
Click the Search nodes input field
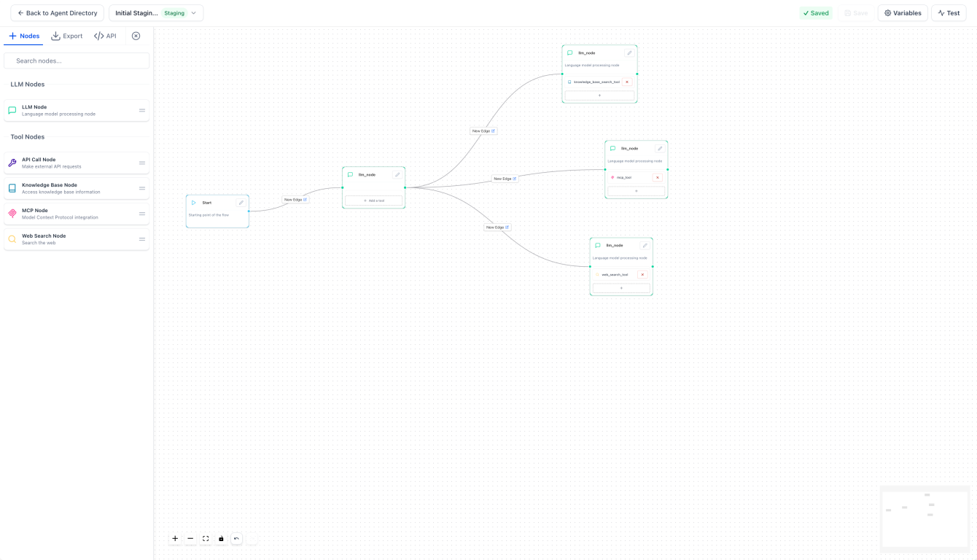pos(77,61)
